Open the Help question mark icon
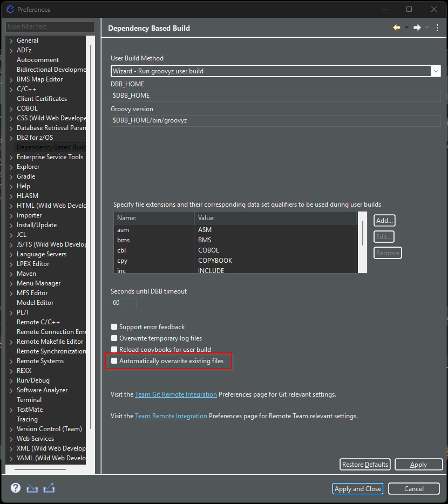Screen dimensions: 448x504 (16, 488)
